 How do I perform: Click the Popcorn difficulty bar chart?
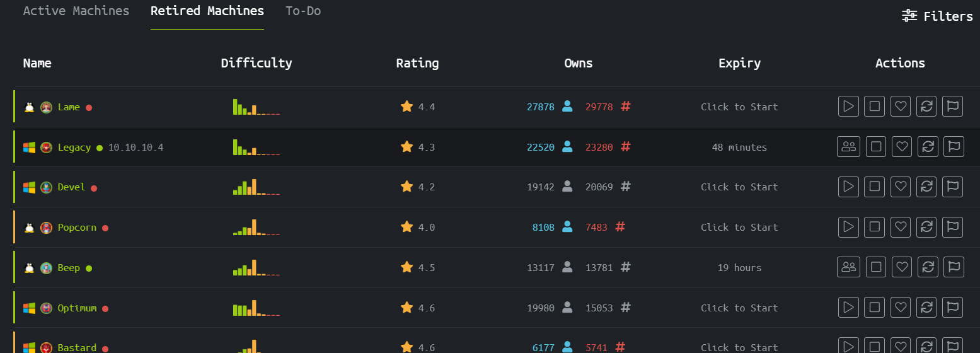(x=257, y=227)
